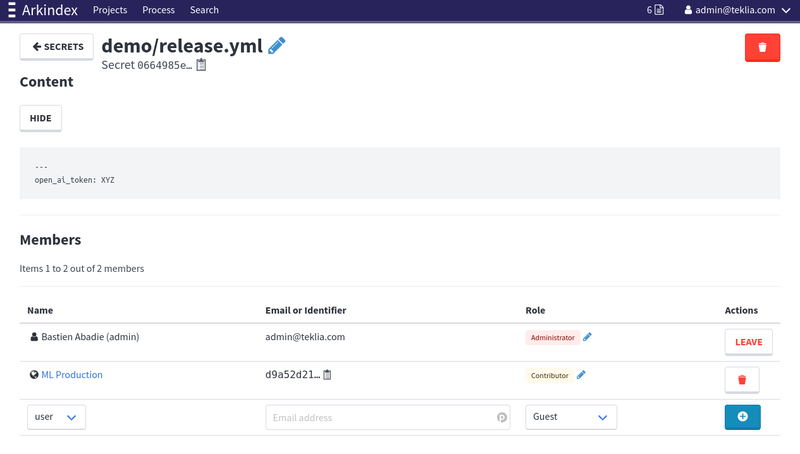Screen dimensions: 800x454
Task: Leave the secret as admin member
Action: [748, 342]
